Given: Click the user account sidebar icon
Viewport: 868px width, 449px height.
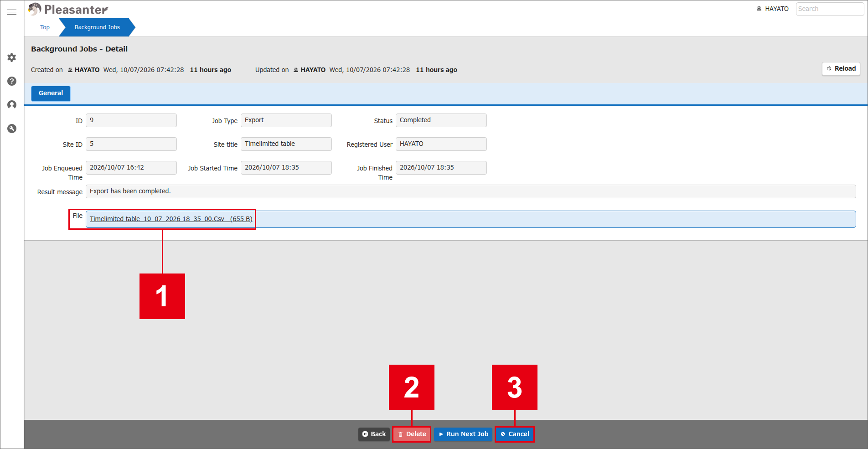Looking at the screenshot, I should [x=12, y=105].
